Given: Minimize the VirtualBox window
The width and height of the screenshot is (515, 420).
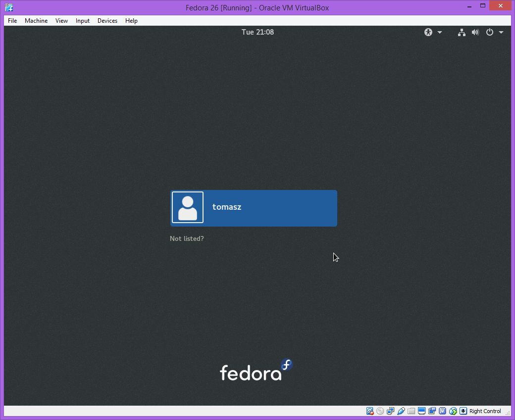Looking at the screenshot, I should (x=469, y=6).
